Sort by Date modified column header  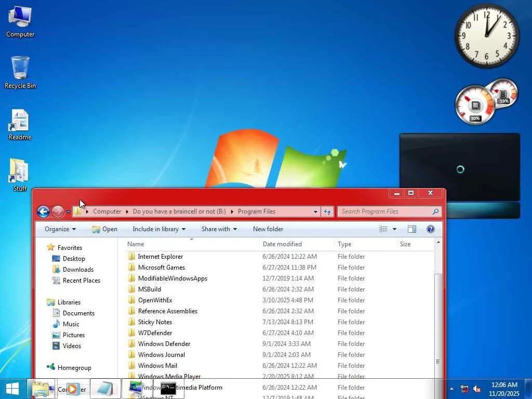coord(297,244)
